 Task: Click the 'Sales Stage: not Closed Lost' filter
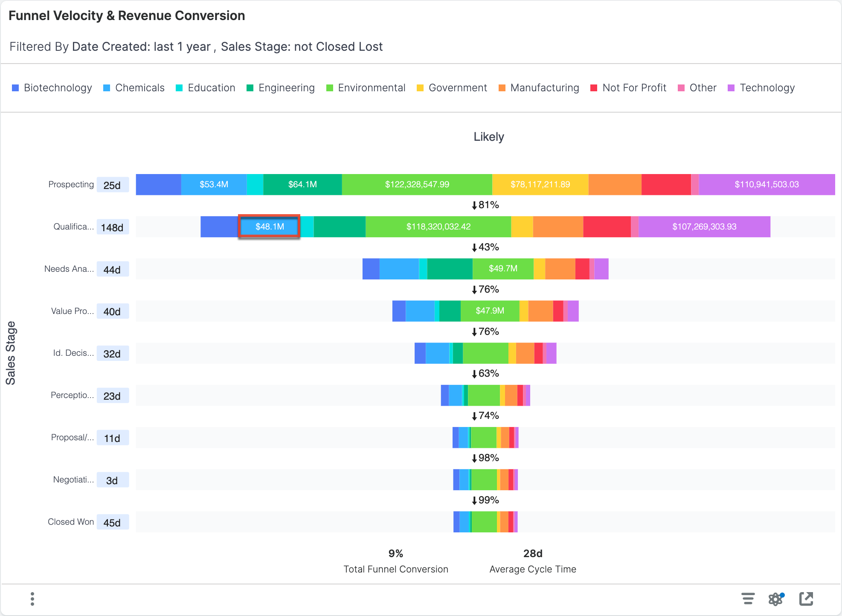302,46
